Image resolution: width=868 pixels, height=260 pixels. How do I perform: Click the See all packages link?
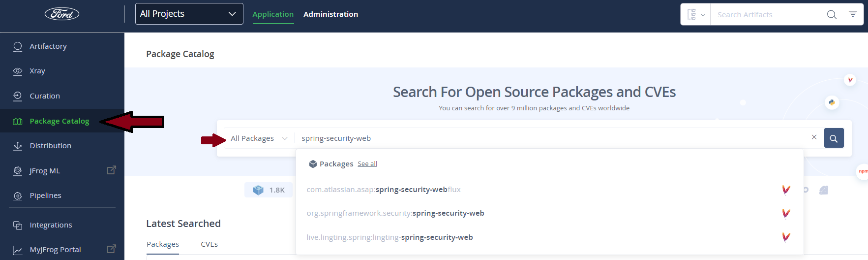[x=367, y=164]
